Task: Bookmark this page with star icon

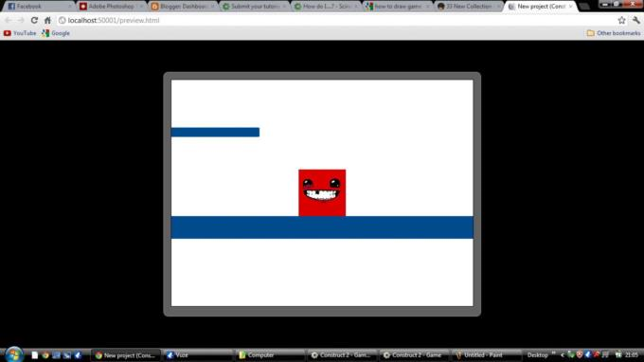Action: coord(622,20)
